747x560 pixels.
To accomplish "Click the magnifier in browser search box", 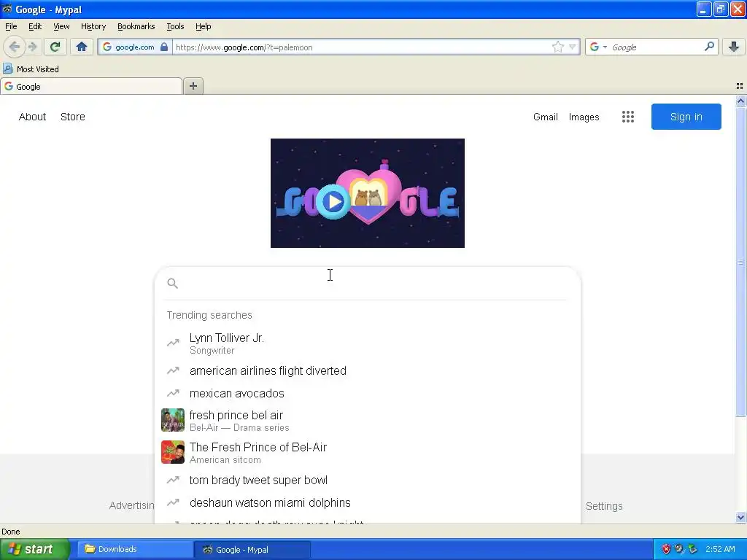I will click(709, 47).
